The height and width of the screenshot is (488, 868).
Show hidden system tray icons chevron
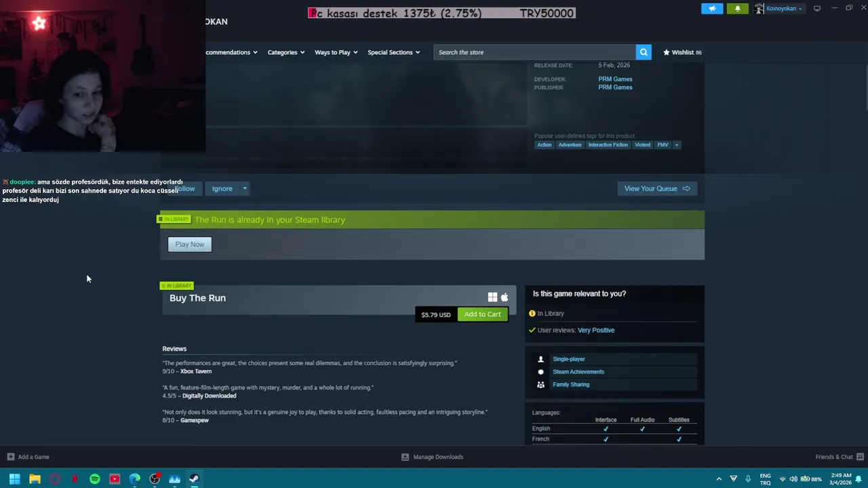coord(719,479)
